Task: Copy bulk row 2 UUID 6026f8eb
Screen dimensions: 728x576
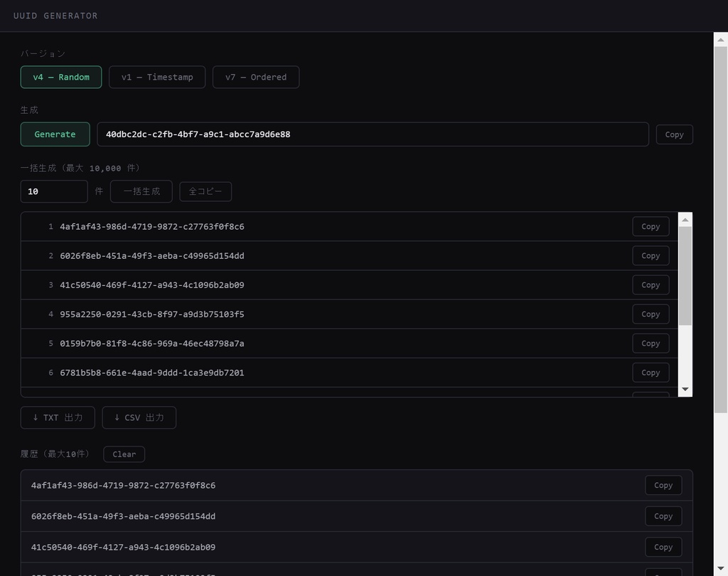Action: [x=651, y=255]
